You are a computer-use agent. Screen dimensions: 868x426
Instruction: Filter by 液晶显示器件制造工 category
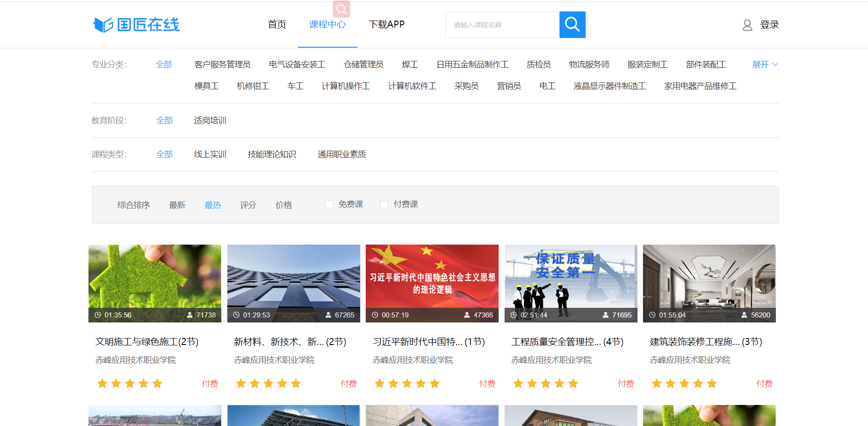[x=610, y=86]
